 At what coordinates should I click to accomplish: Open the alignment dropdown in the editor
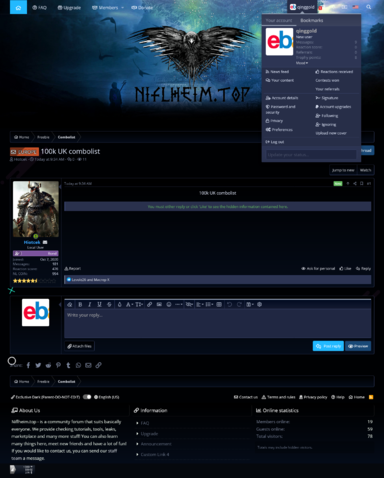[x=199, y=304]
